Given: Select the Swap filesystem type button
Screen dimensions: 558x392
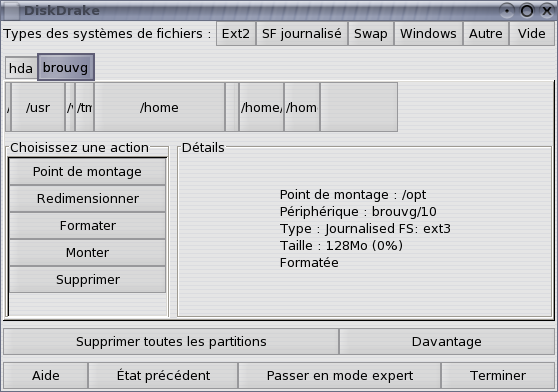Looking at the screenshot, I should (x=371, y=34).
